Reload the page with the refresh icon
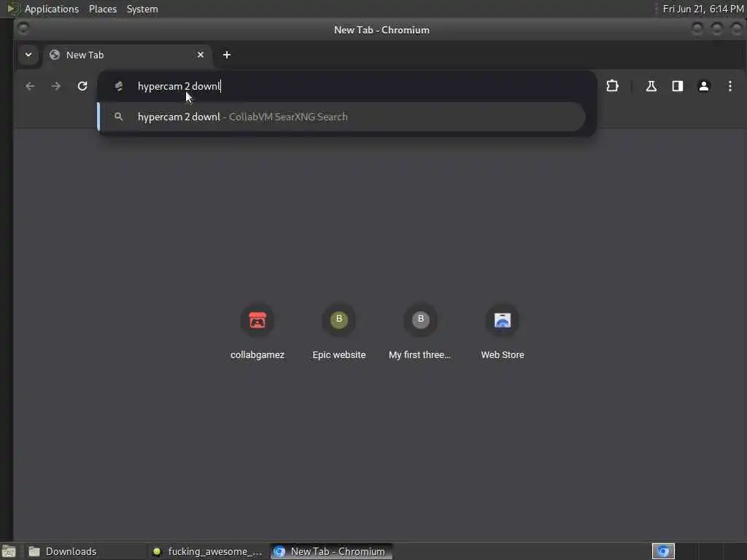747x560 pixels. point(82,86)
